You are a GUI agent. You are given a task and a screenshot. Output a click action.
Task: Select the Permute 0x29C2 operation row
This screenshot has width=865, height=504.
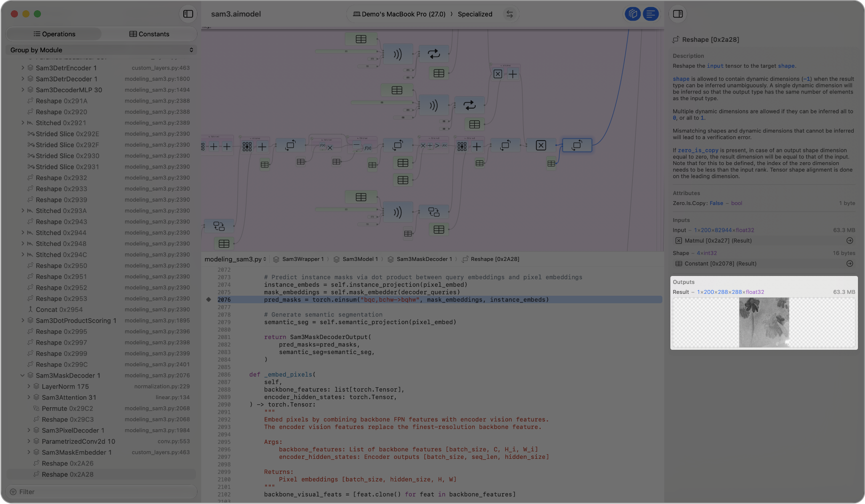101,409
